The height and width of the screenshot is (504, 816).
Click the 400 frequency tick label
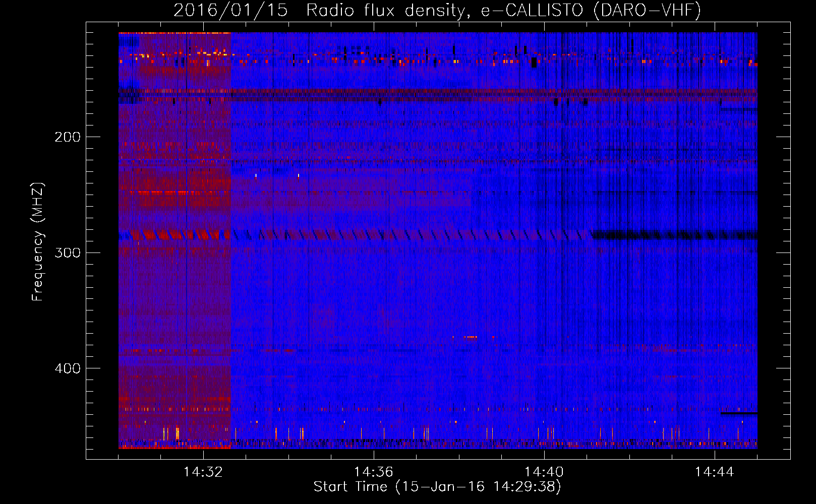[68, 368]
